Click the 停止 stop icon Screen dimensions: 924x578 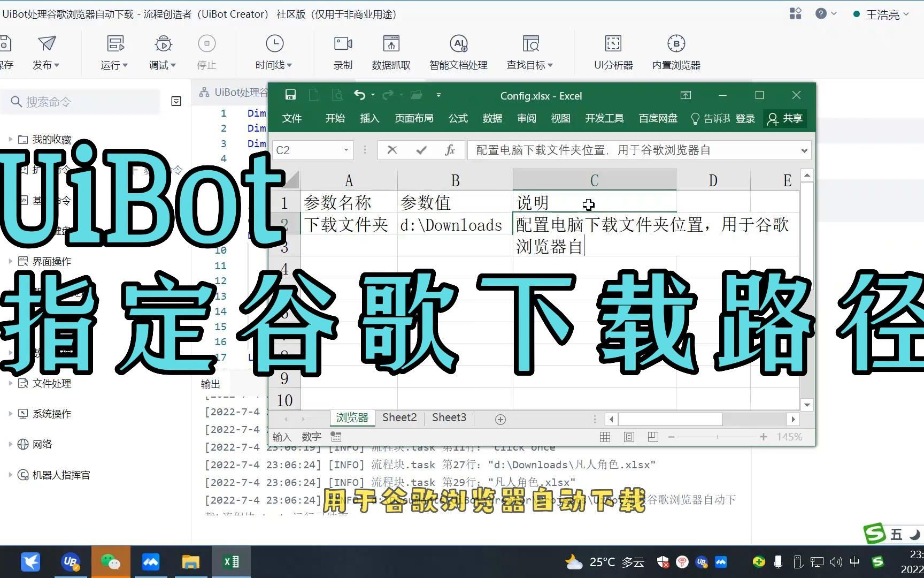(207, 44)
